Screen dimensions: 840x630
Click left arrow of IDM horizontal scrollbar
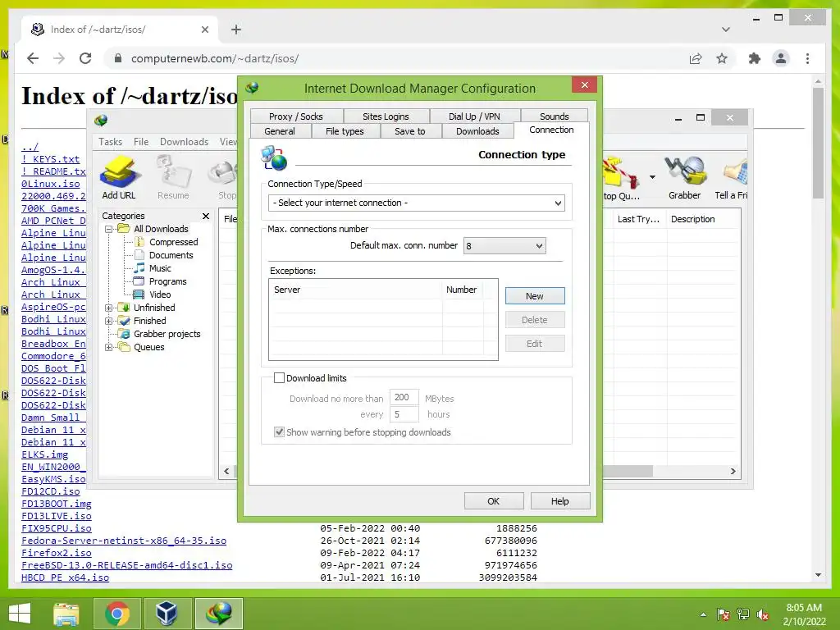coord(226,472)
